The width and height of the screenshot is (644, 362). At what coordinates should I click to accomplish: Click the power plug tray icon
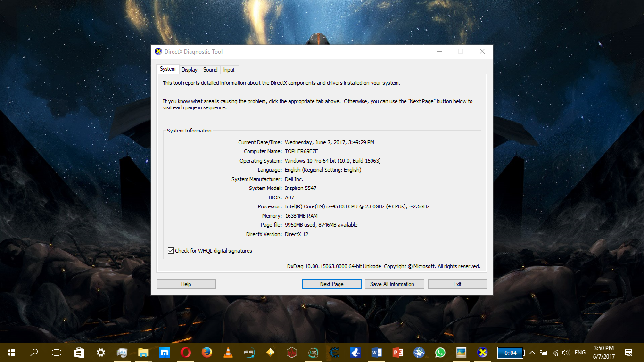[x=544, y=353]
